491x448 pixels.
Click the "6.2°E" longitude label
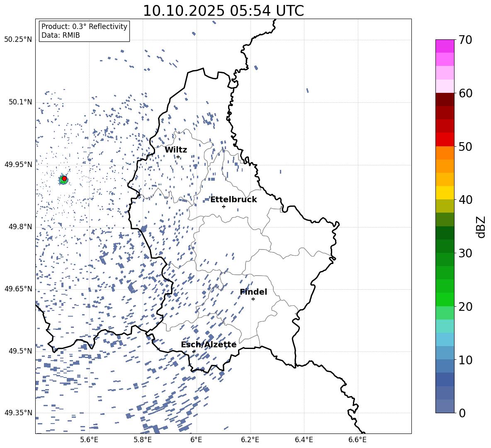point(250,440)
